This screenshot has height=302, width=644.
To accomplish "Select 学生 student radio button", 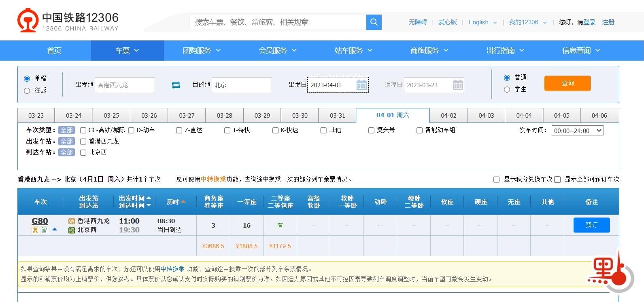I will coord(507,90).
